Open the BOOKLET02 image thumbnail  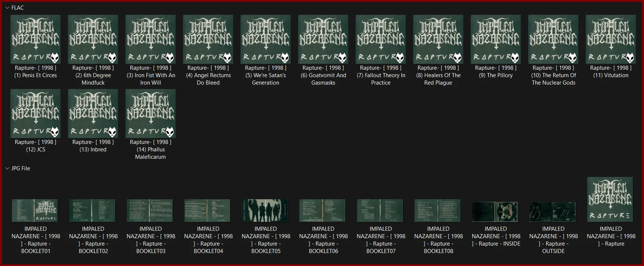coord(92,210)
